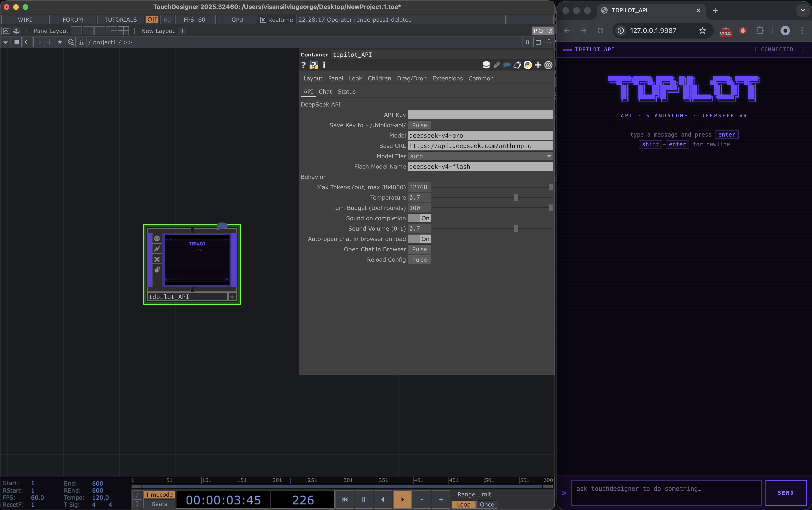Select Once range limit
Viewport: 812px width, 510px height.
click(487, 504)
